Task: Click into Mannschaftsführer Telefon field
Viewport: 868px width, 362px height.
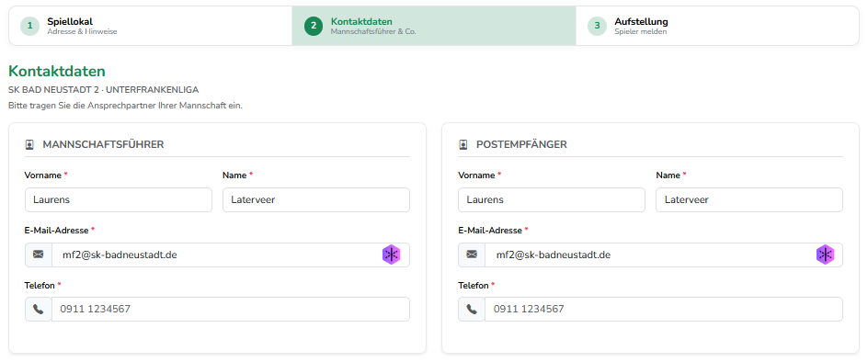Action: pos(231,309)
